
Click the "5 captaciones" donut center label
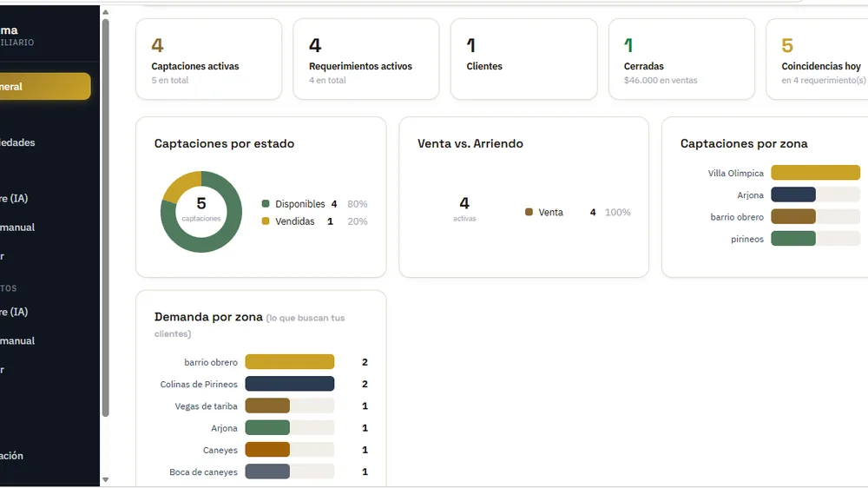point(201,208)
